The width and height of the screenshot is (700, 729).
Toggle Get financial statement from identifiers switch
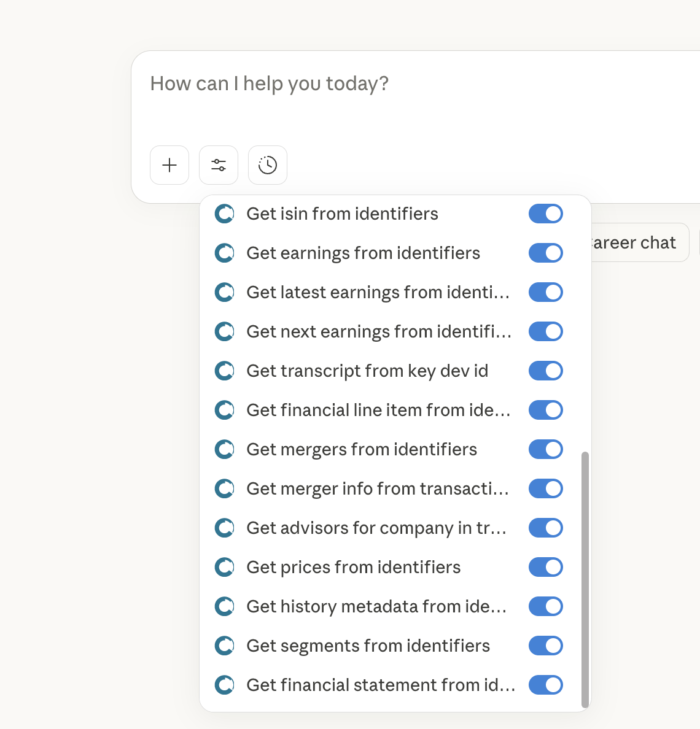pos(545,685)
